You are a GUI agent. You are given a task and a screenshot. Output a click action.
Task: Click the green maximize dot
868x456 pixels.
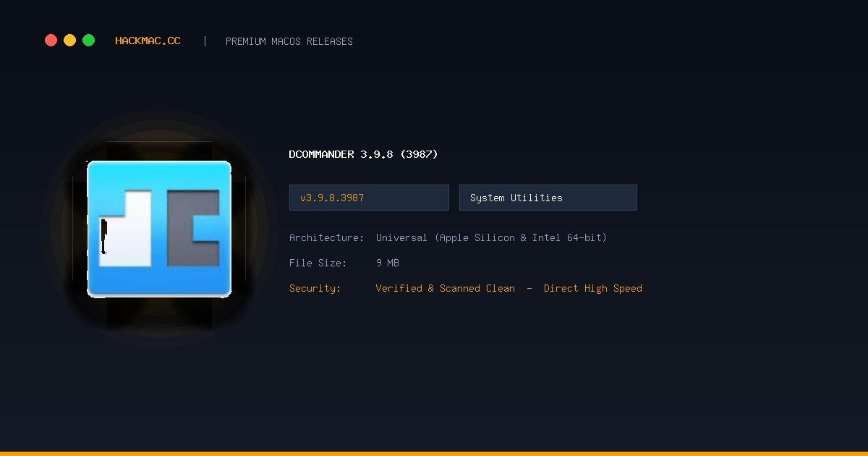coord(88,41)
